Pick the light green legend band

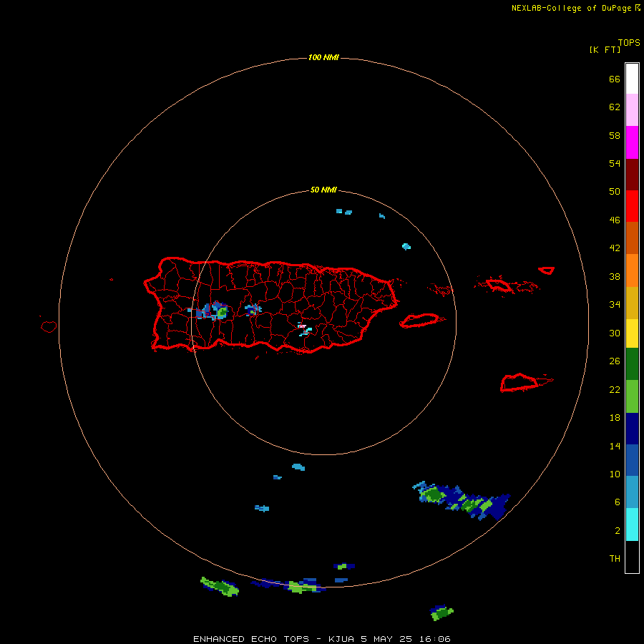pyautogui.click(x=632, y=396)
